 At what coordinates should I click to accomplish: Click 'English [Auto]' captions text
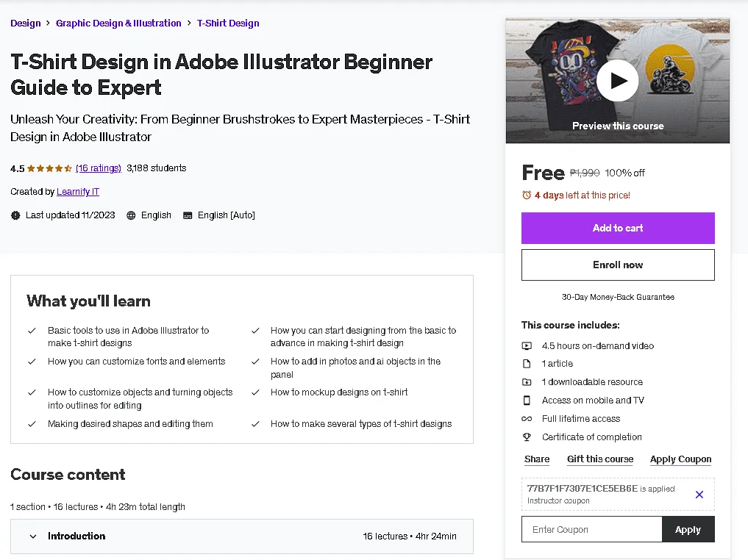click(x=226, y=215)
